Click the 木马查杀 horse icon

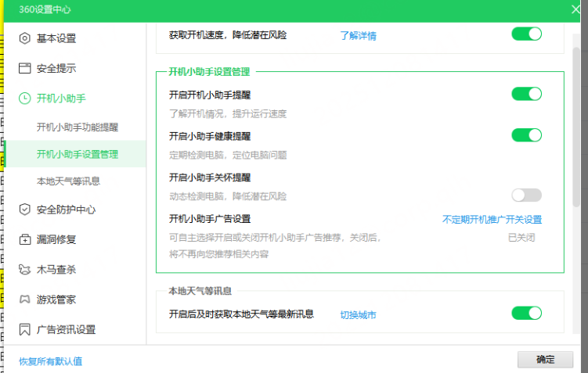pos(25,270)
